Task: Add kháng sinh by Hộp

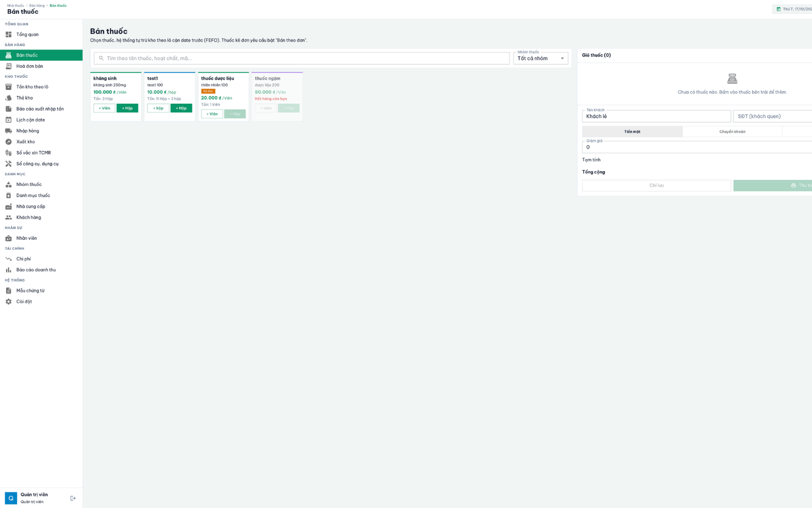Action: (127, 108)
